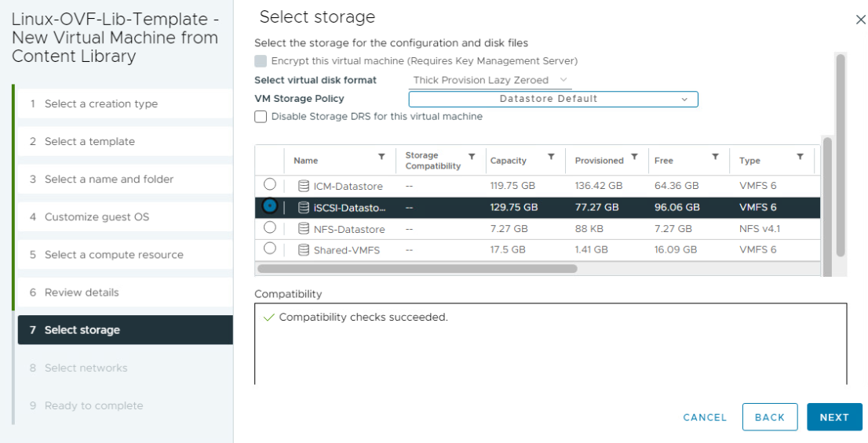Click the BACK button
868x443 pixels.
point(769,417)
